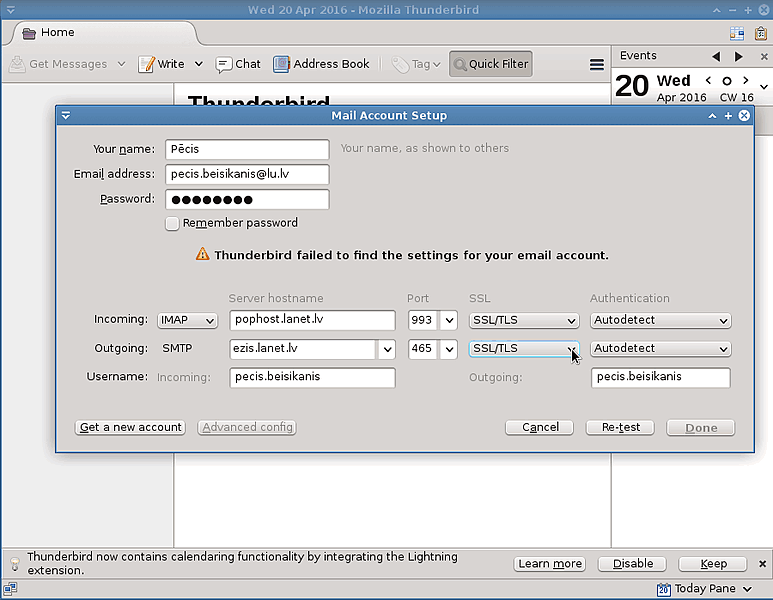
Task: Open the incoming SSL/TLS dropdown
Action: (524, 320)
